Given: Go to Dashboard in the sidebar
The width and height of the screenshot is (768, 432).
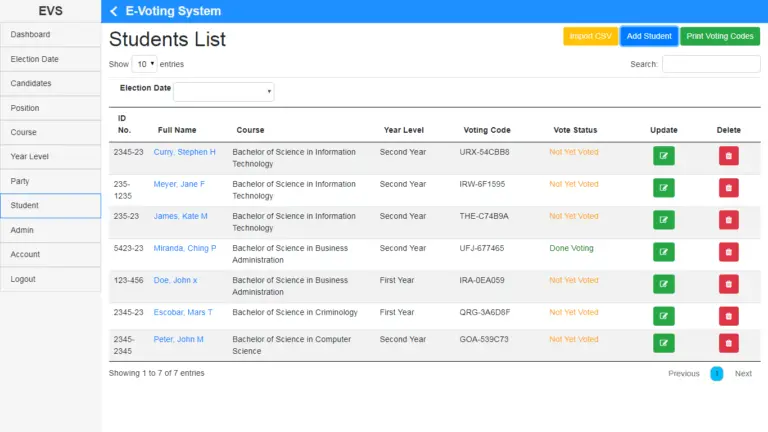Looking at the screenshot, I should point(50,35).
